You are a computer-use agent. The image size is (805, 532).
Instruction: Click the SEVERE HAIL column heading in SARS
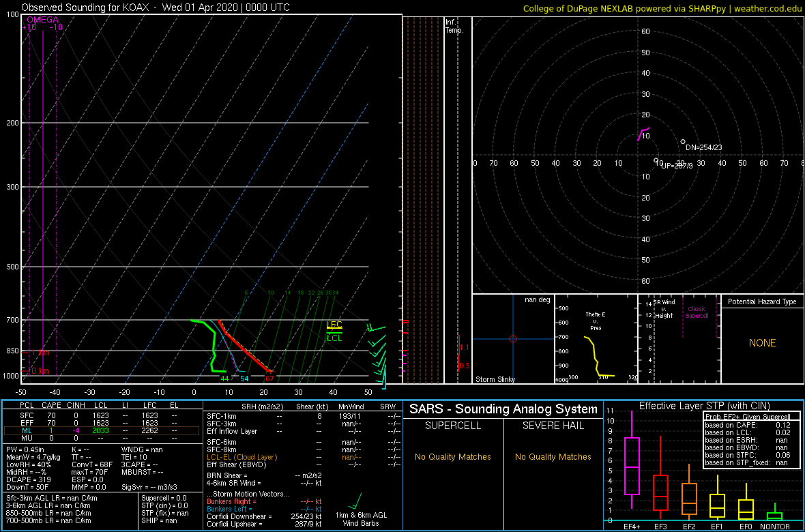pos(553,426)
